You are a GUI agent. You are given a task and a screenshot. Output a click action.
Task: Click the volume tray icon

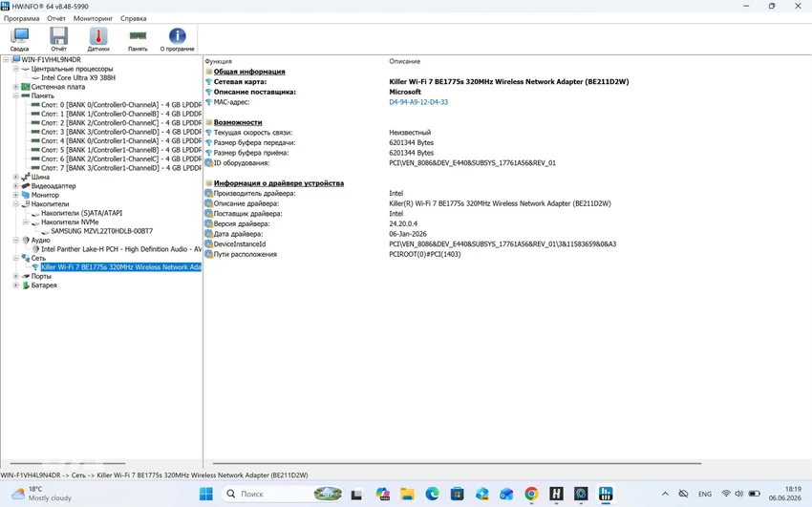point(739,494)
